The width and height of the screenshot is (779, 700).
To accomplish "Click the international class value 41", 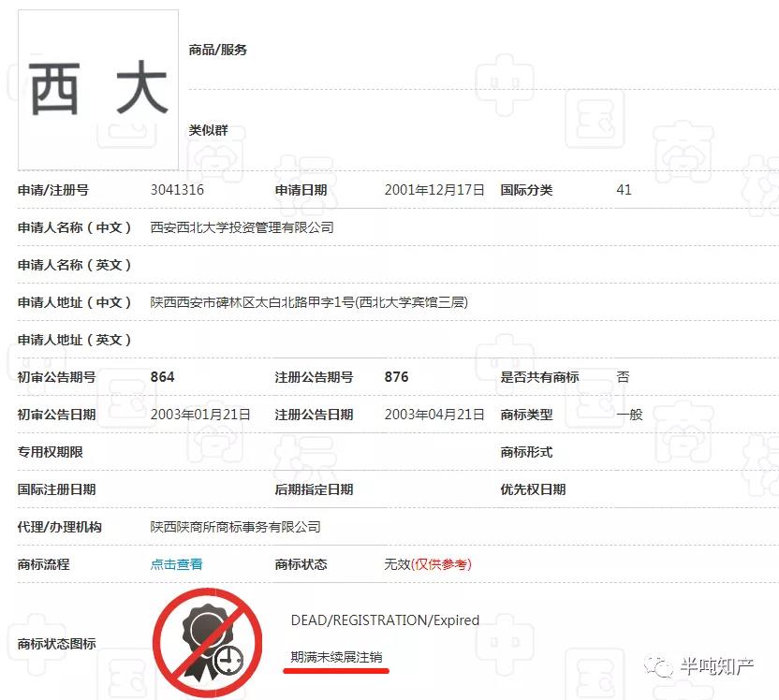I will click(x=624, y=190).
